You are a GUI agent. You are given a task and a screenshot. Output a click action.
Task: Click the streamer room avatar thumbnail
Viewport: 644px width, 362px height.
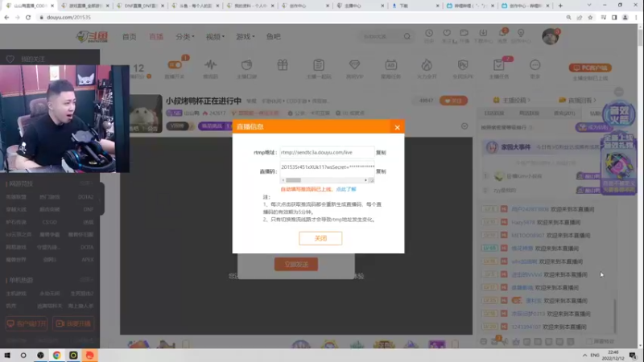(x=146, y=113)
